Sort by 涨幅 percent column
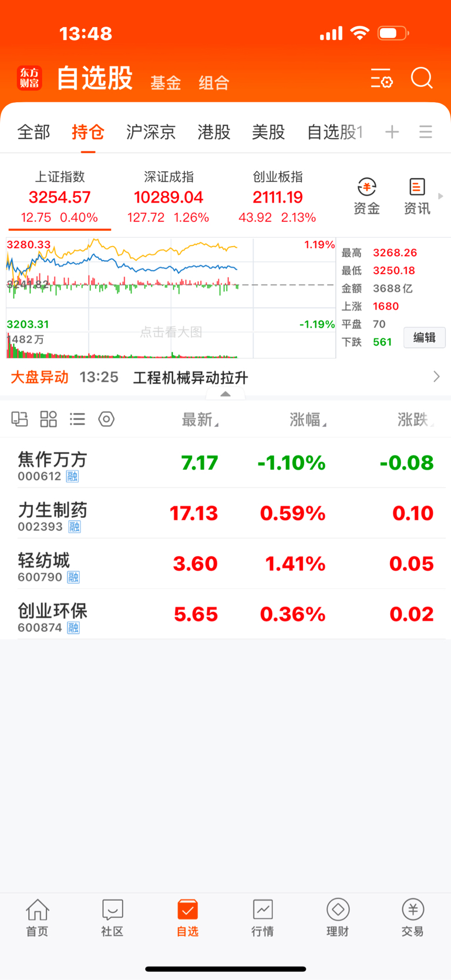451x980 pixels. (x=308, y=419)
